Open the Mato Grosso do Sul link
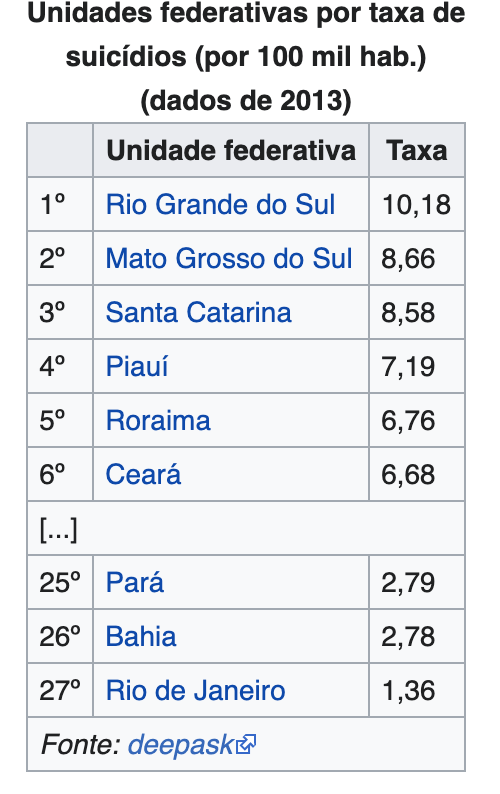 (228, 258)
